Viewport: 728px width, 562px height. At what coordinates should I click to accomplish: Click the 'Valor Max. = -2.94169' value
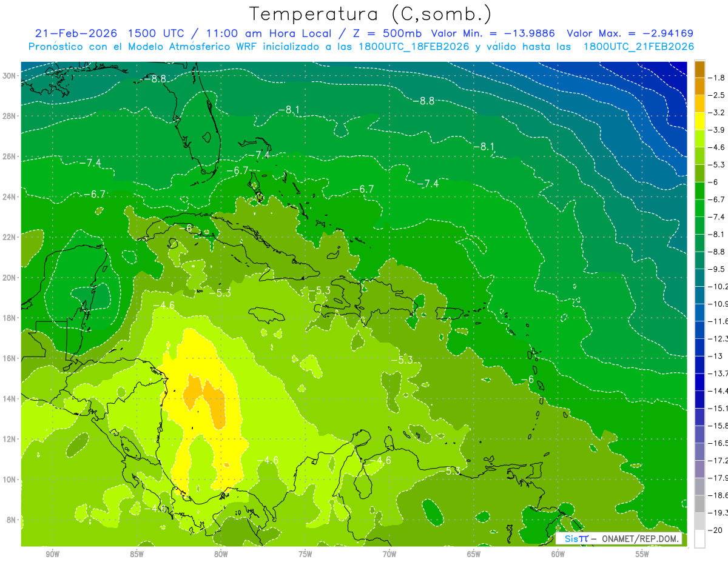(630, 33)
